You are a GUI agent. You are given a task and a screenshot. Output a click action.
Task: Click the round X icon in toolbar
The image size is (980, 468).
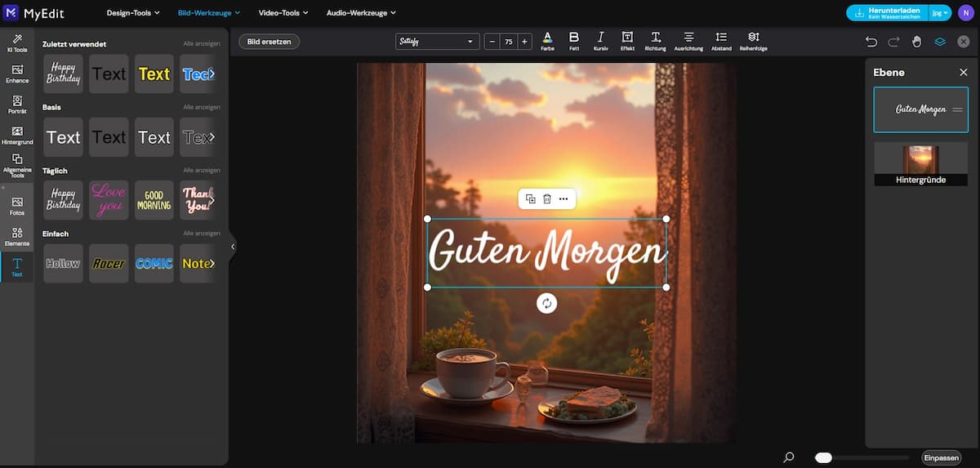pos(964,41)
